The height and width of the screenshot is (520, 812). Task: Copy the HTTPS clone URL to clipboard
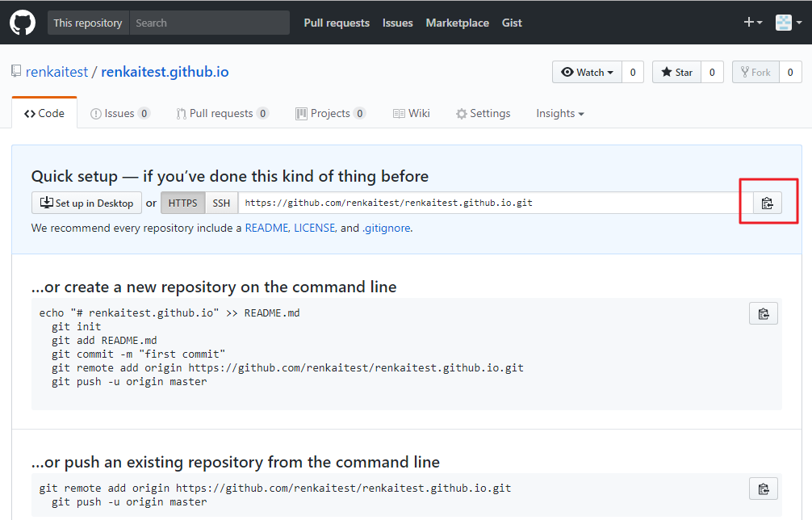pyautogui.click(x=767, y=203)
